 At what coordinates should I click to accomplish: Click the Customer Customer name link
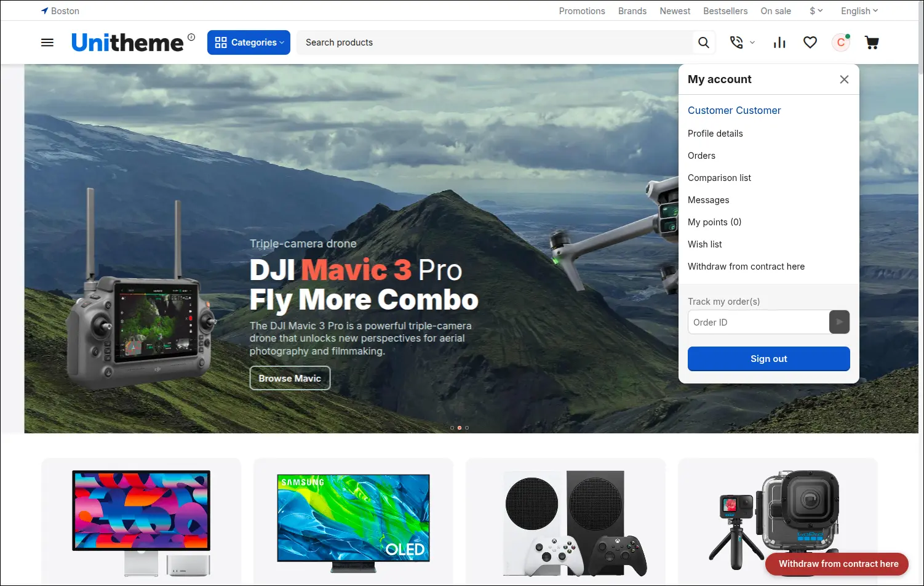click(734, 110)
